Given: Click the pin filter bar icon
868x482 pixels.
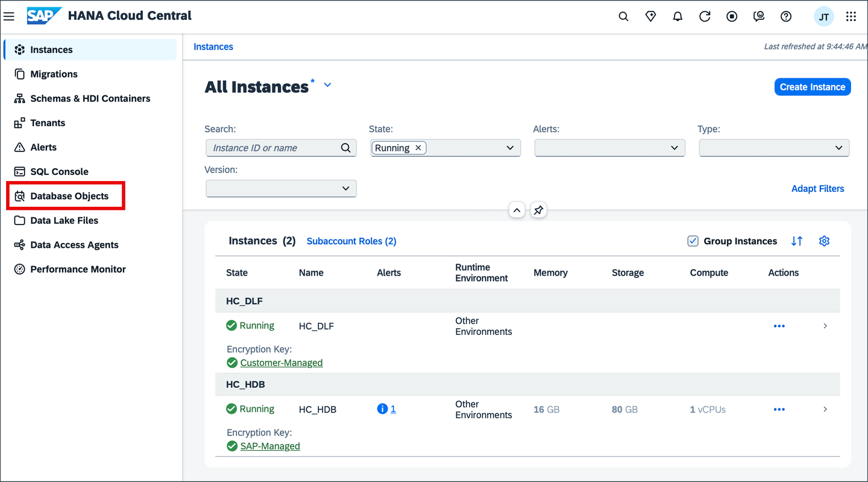Looking at the screenshot, I should click(538, 210).
